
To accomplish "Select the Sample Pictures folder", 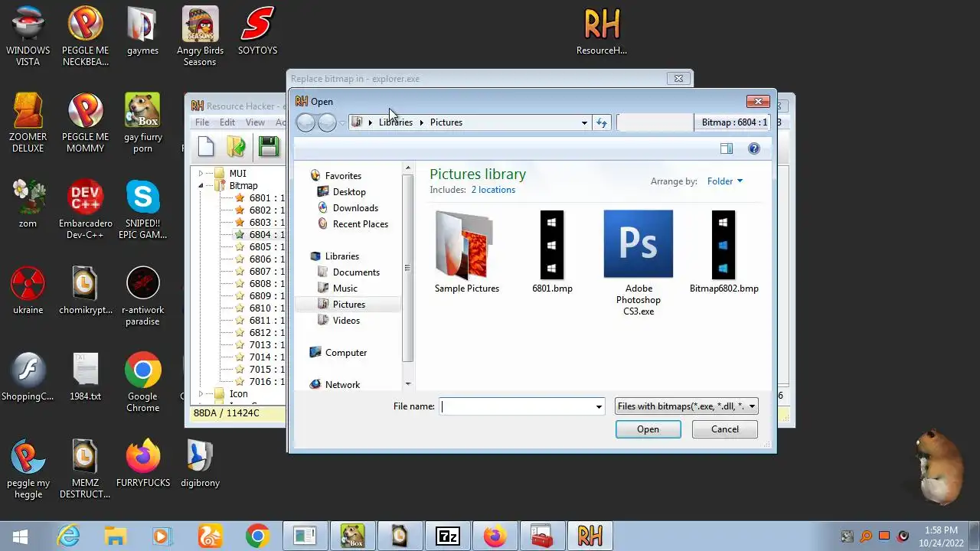I will (467, 252).
